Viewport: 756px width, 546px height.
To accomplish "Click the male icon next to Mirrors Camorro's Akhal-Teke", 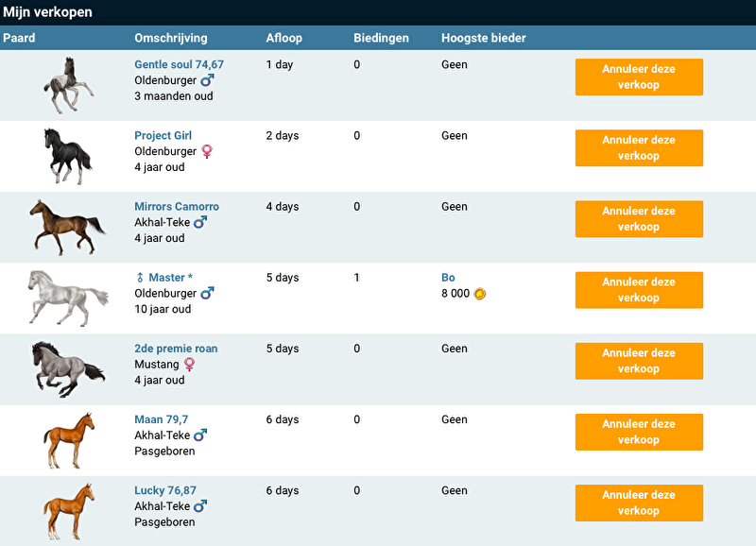I will pos(200,223).
